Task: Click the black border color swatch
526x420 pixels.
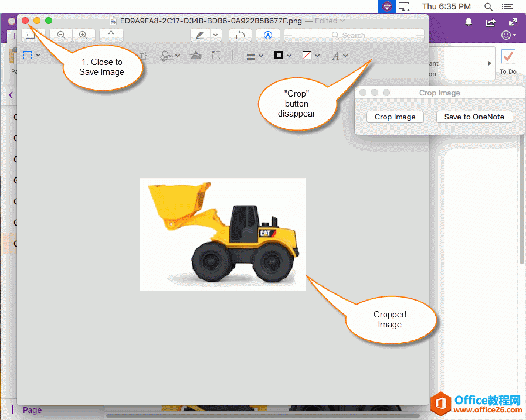Action: (278, 55)
